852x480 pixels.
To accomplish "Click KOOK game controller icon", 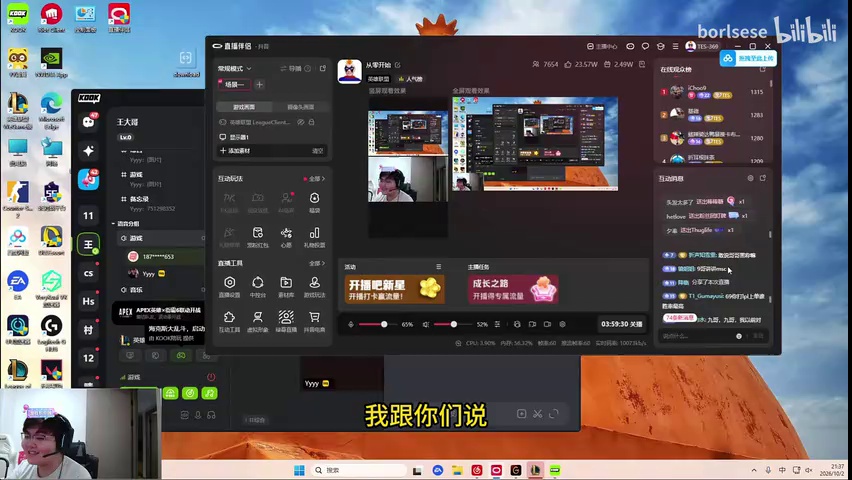I will pyautogui.click(x=181, y=355).
